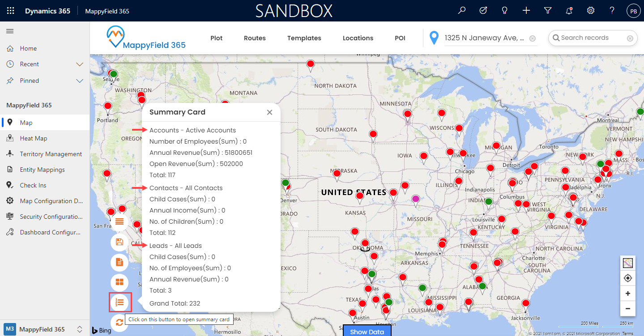Open the summary card numbered-list button

[x=119, y=302]
